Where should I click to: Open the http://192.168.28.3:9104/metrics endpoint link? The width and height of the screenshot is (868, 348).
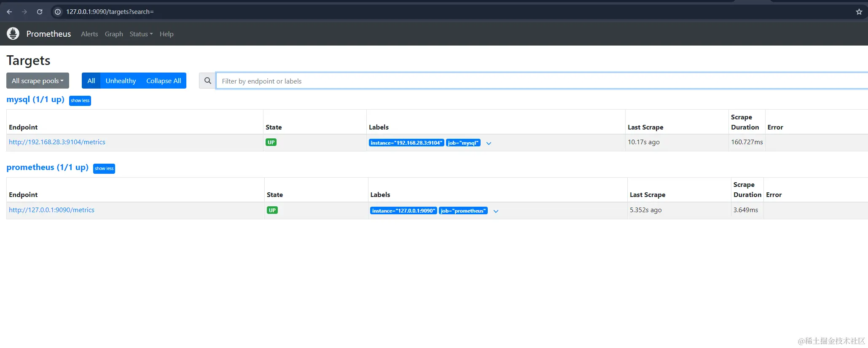[x=57, y=142]
